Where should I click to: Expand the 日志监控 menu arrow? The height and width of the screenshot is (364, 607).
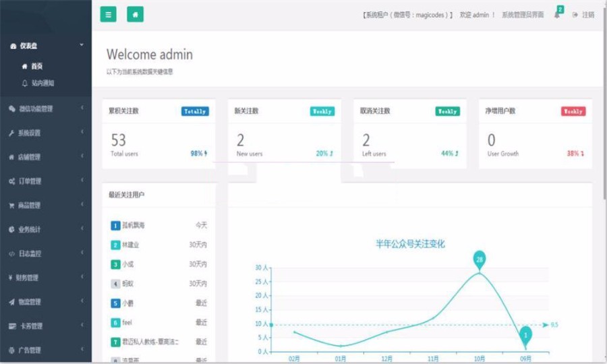[x=82, y=252]
